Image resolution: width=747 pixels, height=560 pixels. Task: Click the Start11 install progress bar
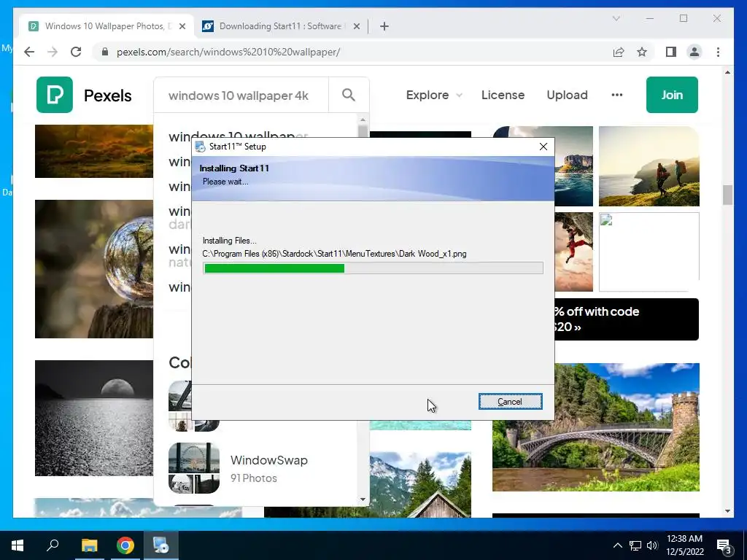(x=373, y=268)
